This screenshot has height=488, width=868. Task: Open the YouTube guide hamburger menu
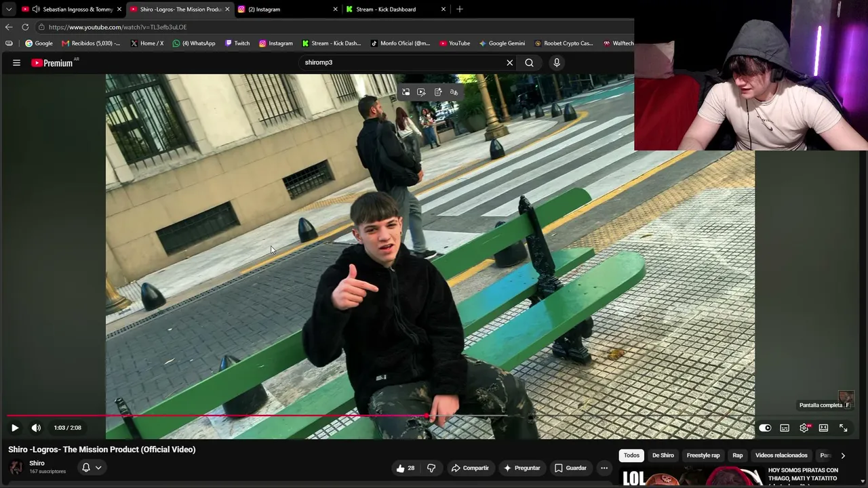[x=16, y=62]
